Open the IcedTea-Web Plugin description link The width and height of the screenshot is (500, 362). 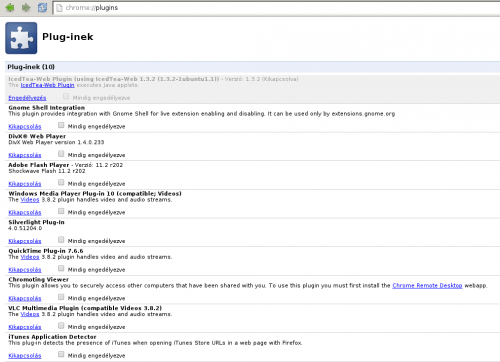pyautogui.click(x=47, y=85)
